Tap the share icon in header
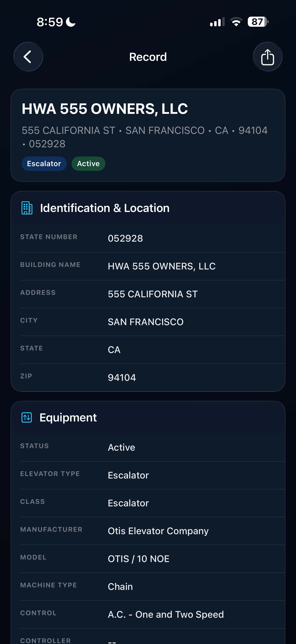This screenshot has height=644, width=296. [x=268, y=57]
